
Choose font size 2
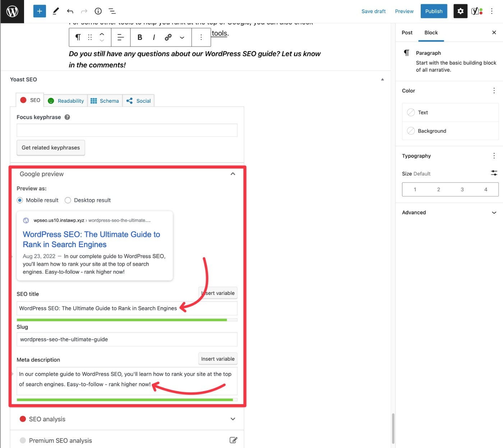(438, 189)
